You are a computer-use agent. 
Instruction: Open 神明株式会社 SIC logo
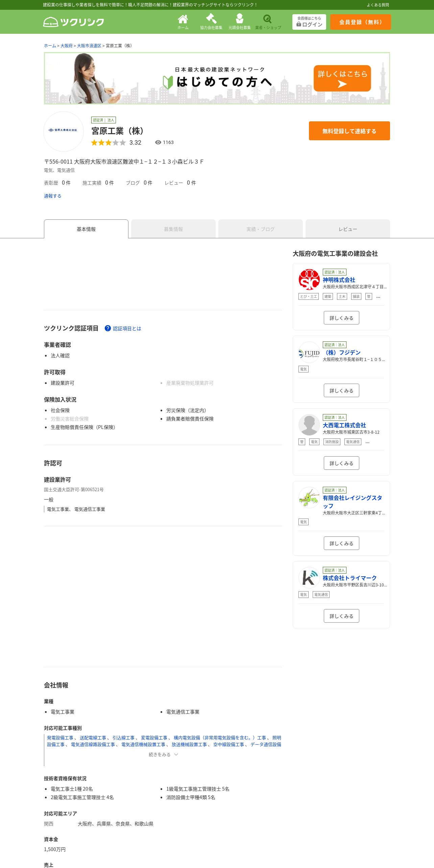pyautogui.click(x=309, y=280)
